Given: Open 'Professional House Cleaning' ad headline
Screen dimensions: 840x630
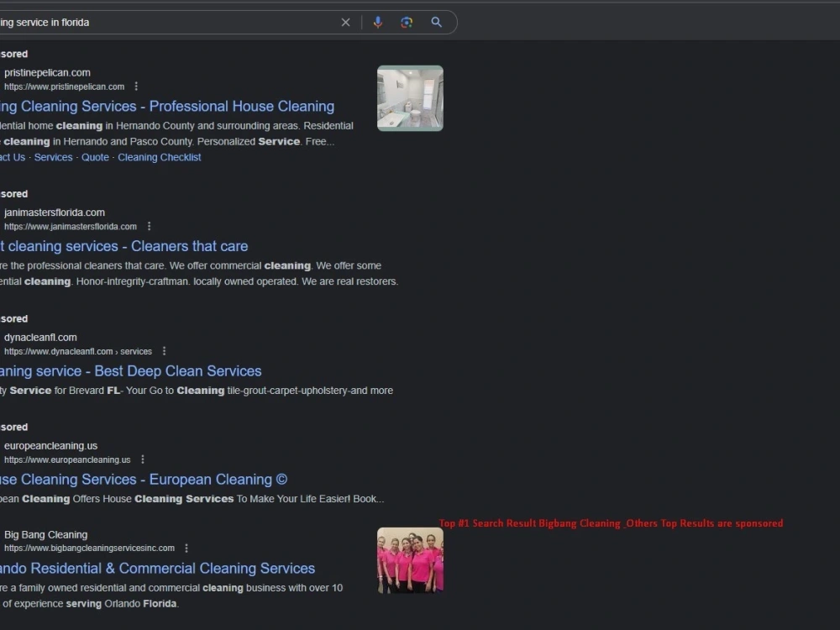Looking at the screenshot, I should tap(167, 106).
